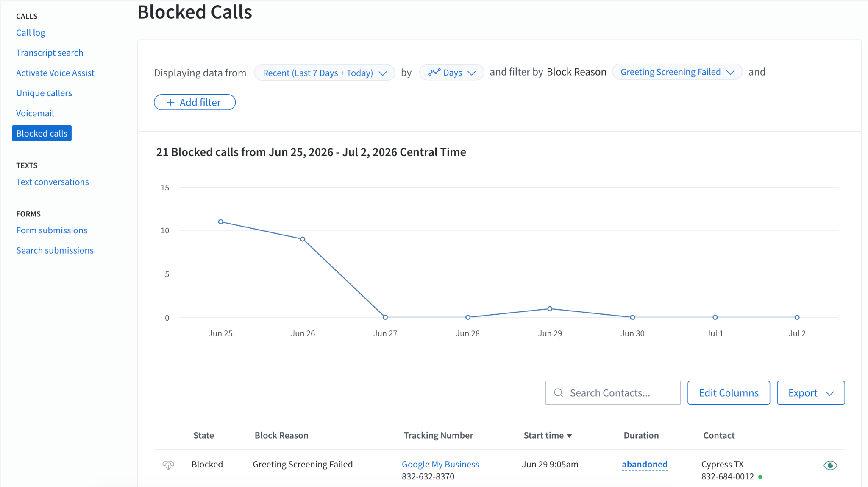
Task: Click the blocked call cloud-download icon in first row
Action: click(168, 465)
